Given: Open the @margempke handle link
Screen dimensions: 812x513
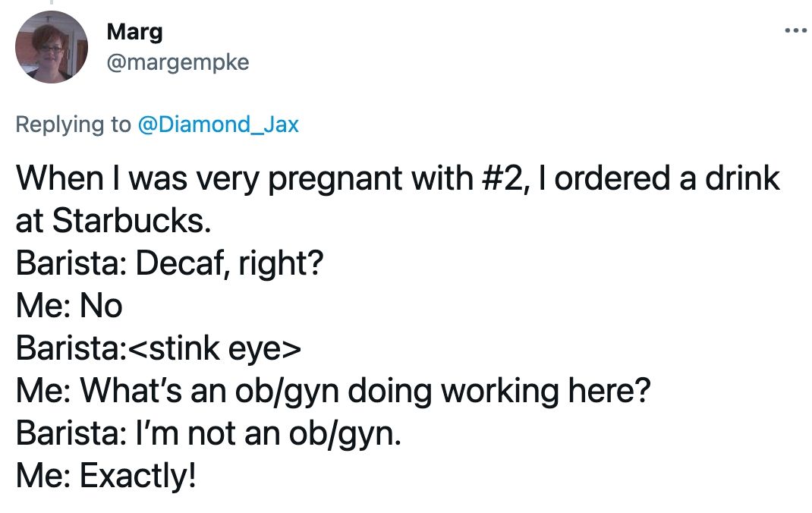Looking at the screenshot, I should [178, 63].
